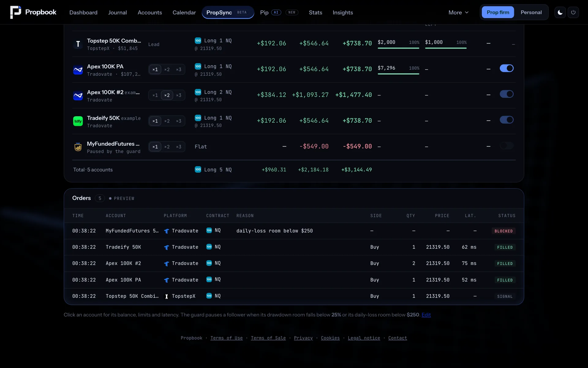Image resolution: width=588 pixels, height=368 pixels.
Task: Click the Apex 100K #2 account logo
Action: (x=78, y=96)
